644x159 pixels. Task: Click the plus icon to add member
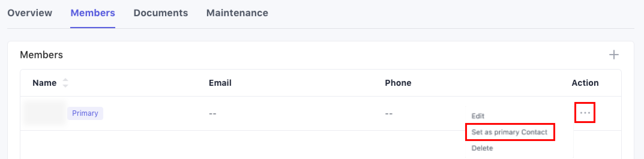(x=614, y=55)
